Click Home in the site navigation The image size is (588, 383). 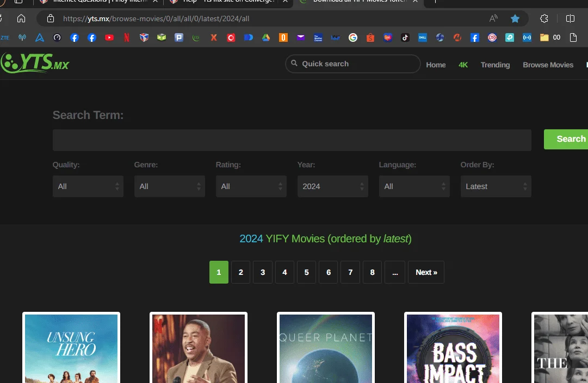tap(436, 65)
